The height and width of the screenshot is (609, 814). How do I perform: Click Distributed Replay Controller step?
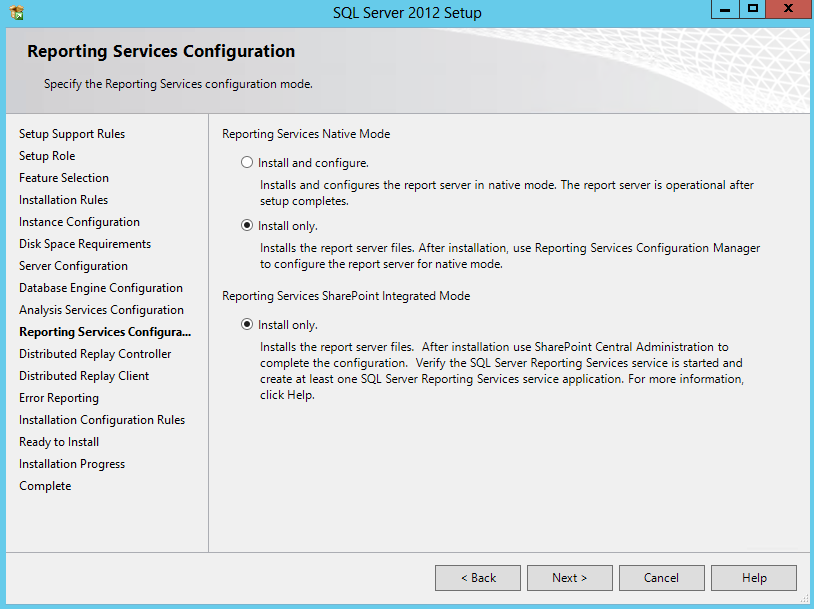[x=95, y=354]
